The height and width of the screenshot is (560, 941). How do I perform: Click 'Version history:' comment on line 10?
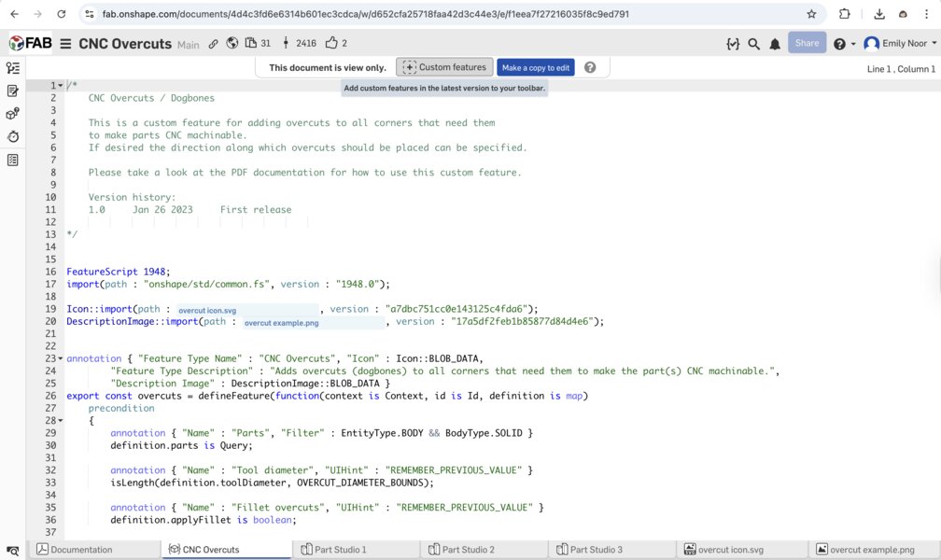pos(132,198)
